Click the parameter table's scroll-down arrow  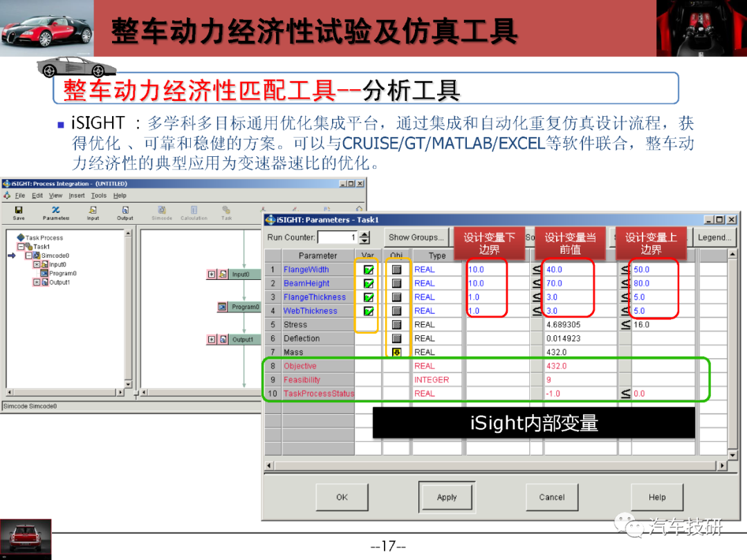(732, 455)
